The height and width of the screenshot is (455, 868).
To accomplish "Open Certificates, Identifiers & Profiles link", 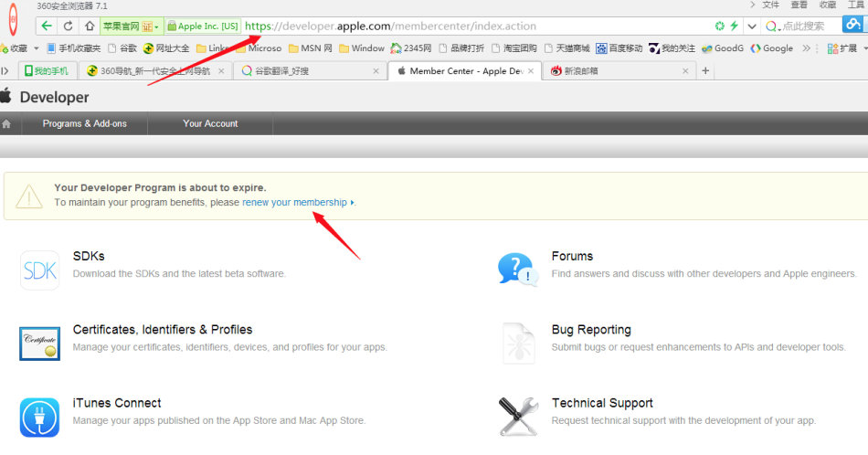I will coord(163,329).
